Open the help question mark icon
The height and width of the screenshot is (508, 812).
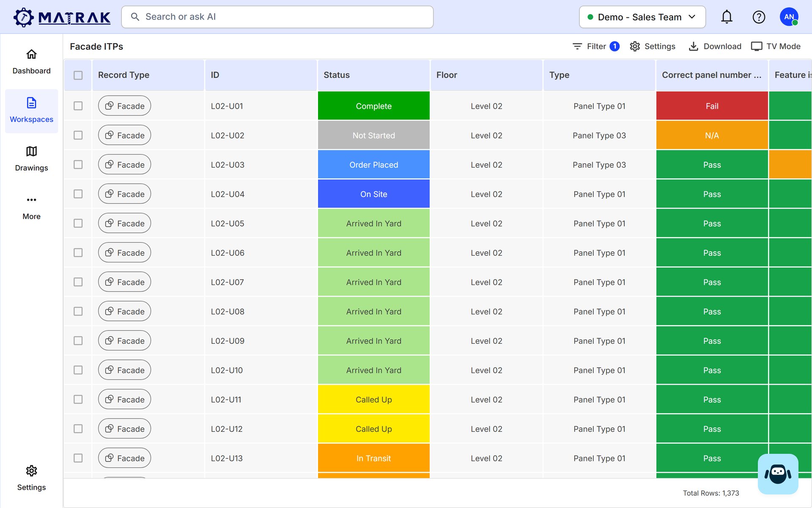coord(759,17)
